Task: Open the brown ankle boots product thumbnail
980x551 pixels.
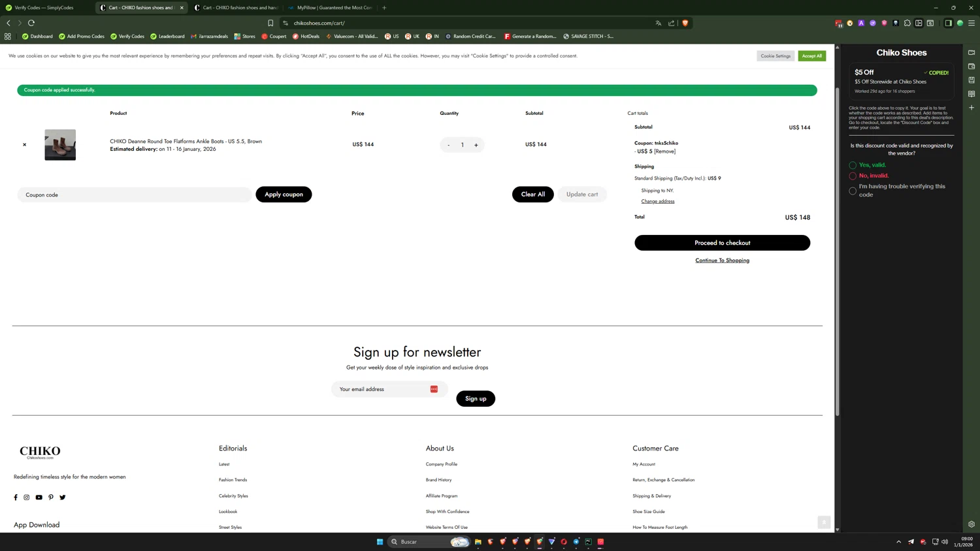Action: 60,145
